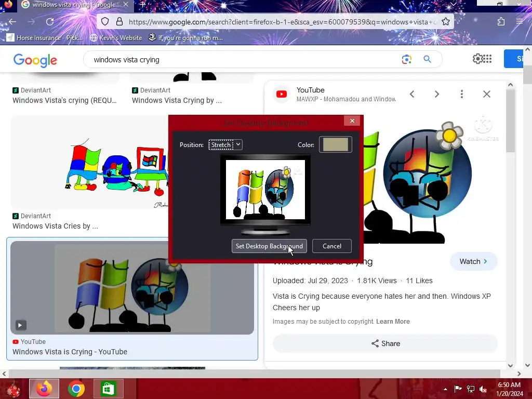Screen dimensions: 532x399
Task: Click the Share button
Action: 385,343
